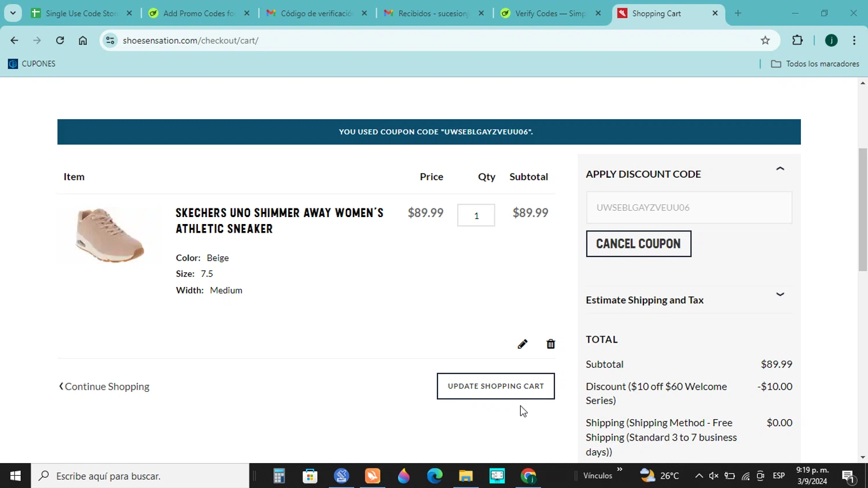
Task: Switch to Código de verificación Gmail tab
Action: [316, 13]
